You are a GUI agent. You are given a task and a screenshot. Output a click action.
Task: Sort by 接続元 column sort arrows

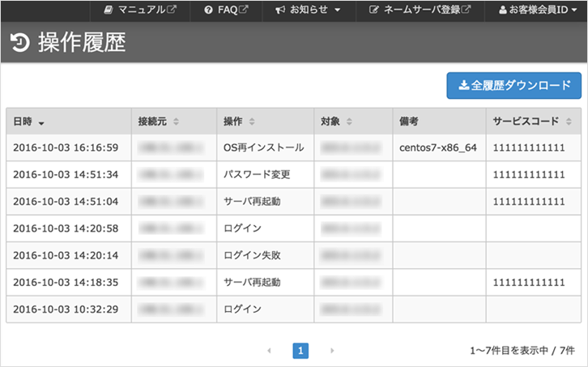pyautogui.click(x=176, y=122)
